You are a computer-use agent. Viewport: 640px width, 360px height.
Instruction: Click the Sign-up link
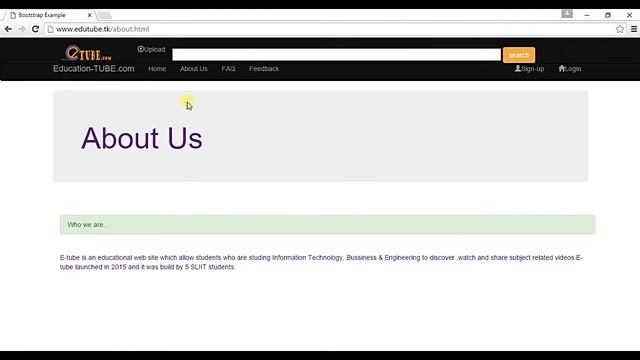529,69
